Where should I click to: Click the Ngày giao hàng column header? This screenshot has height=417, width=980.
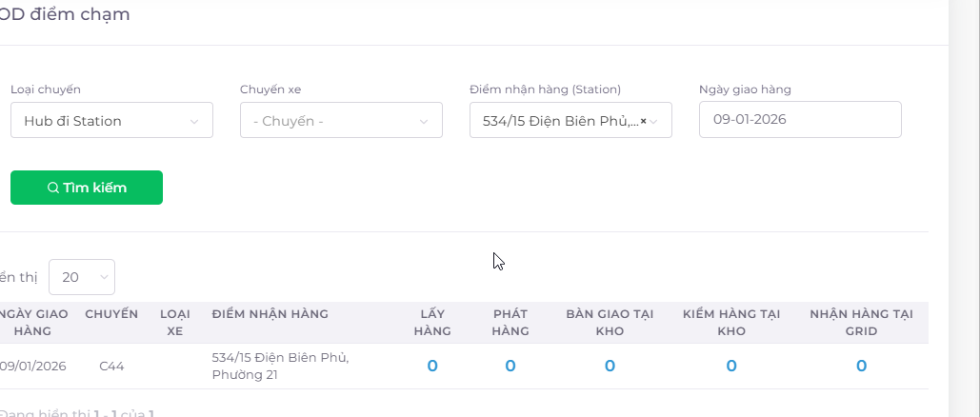pyautogui.click(x=32, y=323)
